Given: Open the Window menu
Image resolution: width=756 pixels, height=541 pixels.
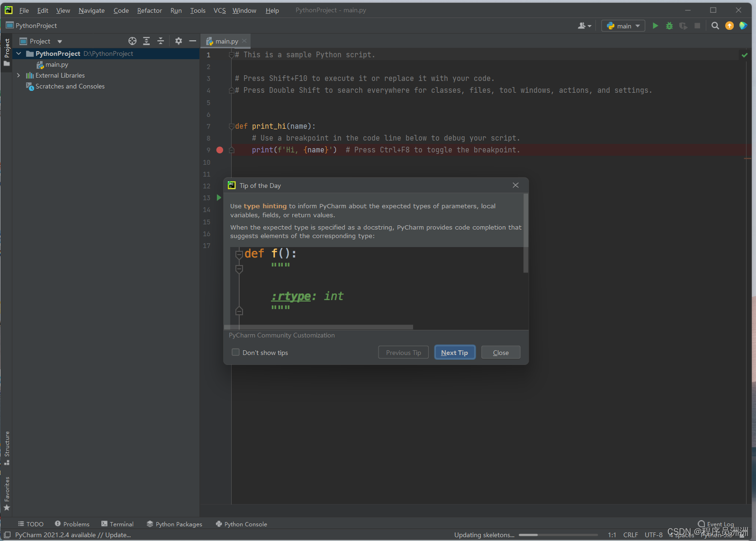Looking at the screenshot, I should (x=244, y=10).
